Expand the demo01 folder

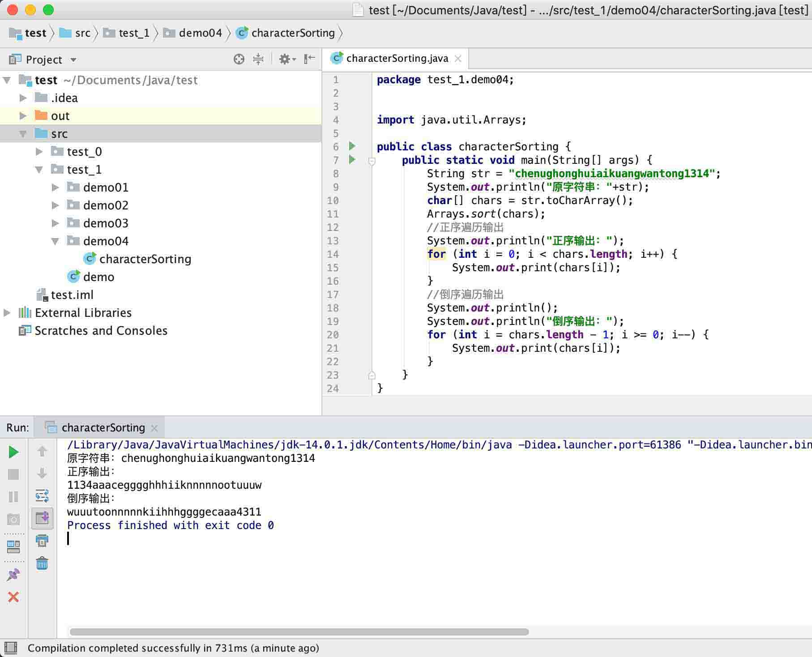(x=56, y=188)
